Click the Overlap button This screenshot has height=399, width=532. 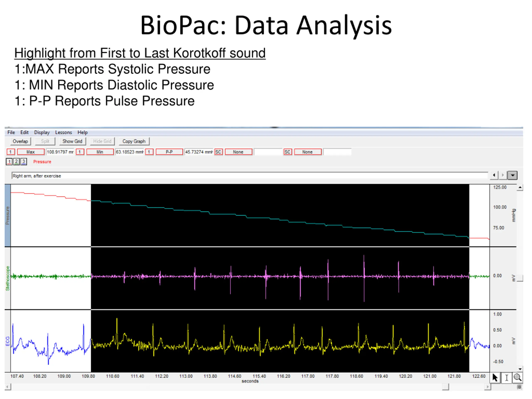[x=20, y=142]
